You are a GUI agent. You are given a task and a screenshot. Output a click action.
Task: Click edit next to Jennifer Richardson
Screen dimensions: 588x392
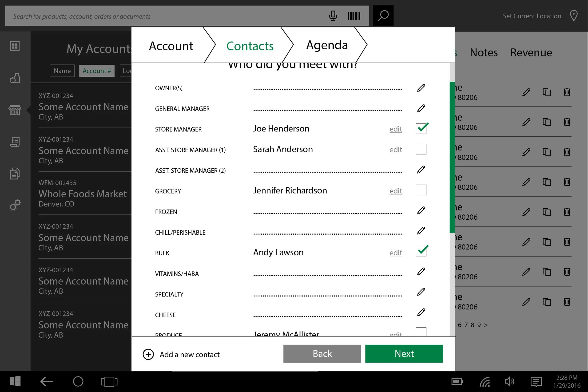pyautogui.click(x=396, y=191)
